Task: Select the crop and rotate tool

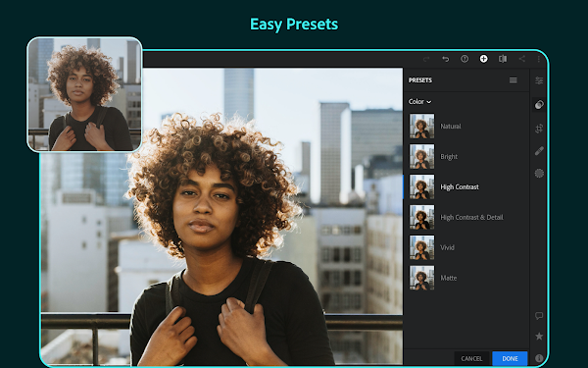Action: tap(539, 129)
